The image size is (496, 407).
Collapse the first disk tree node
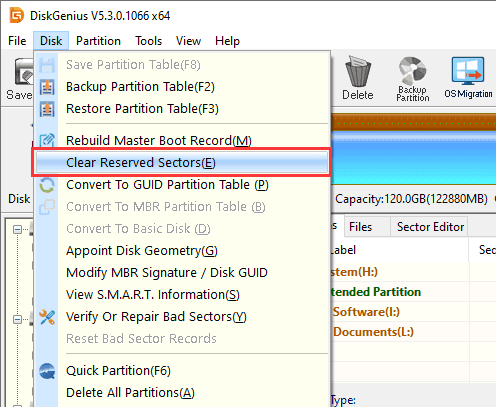(17, 229)
